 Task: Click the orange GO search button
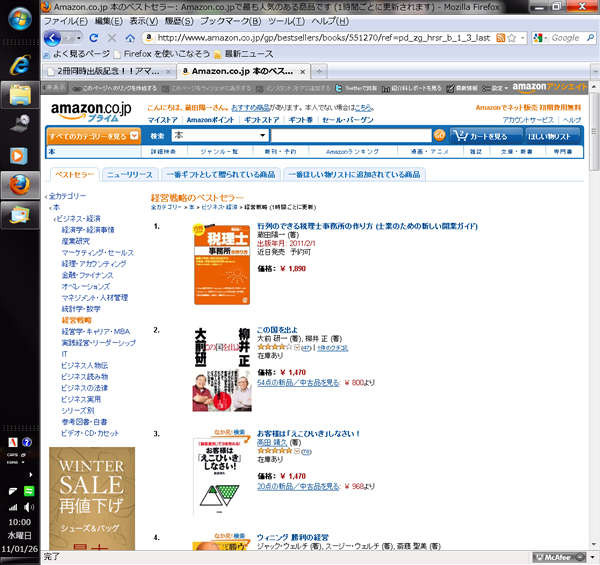click(439, 135)
